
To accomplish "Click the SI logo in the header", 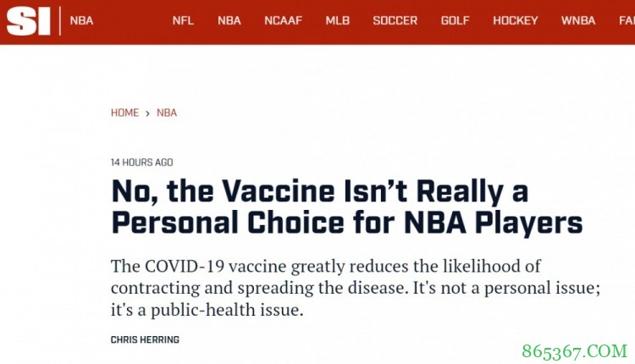I will 29,21.
